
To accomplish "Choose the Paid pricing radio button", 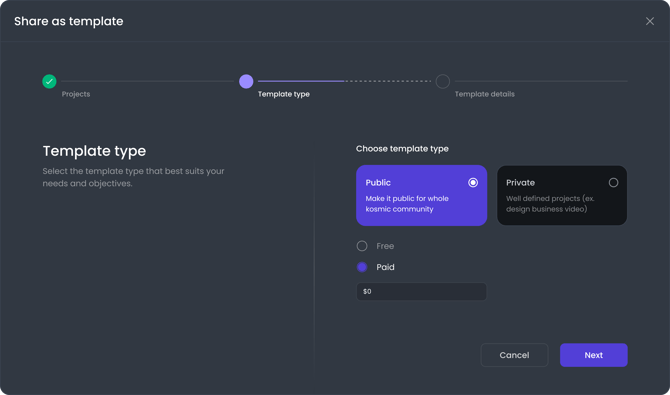I will click(x=362, y=267).
